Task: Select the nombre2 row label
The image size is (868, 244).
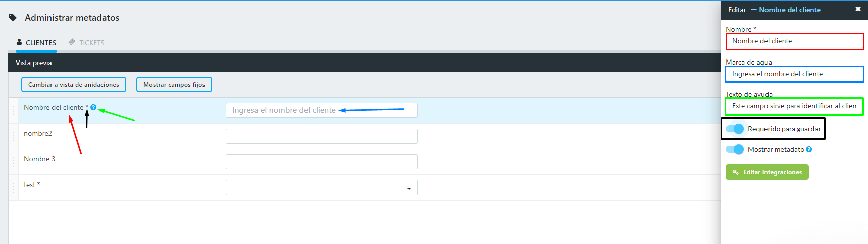Action: (x=38, y=133)
